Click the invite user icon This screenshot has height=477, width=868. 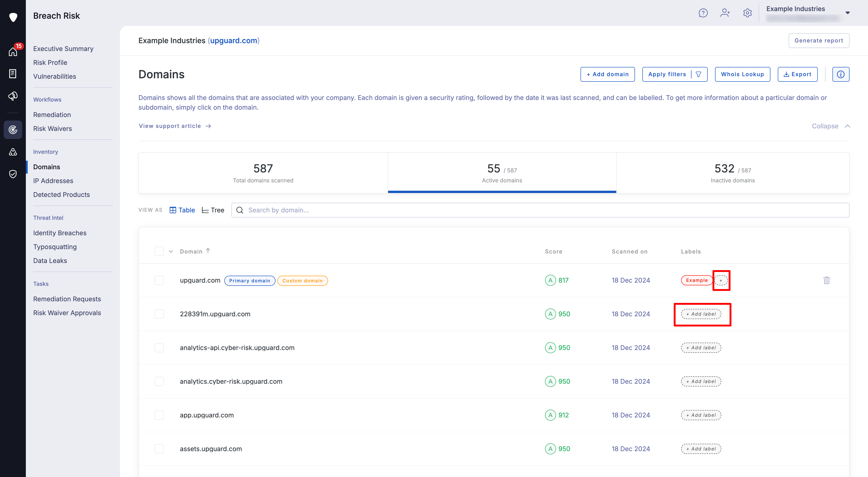[x=725, y=13]
